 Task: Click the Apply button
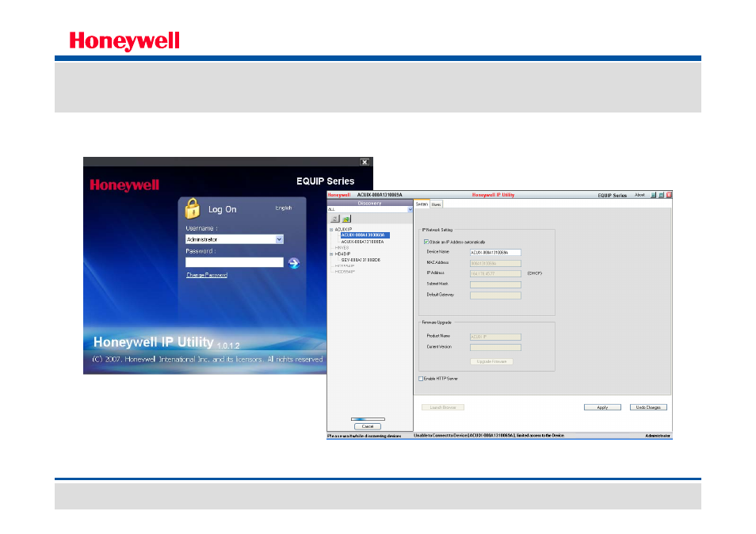point(603,407)
